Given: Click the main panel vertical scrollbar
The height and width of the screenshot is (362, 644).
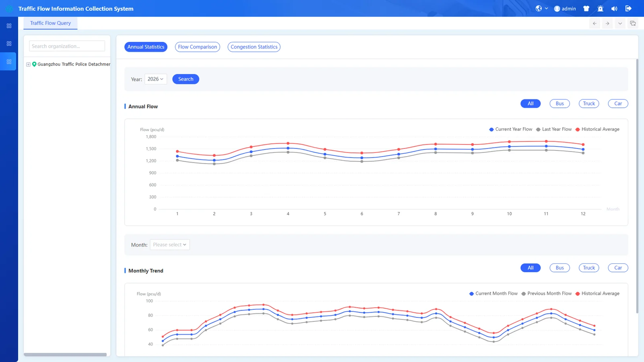Looking at the screenshot, I should [x=637, y=186].
